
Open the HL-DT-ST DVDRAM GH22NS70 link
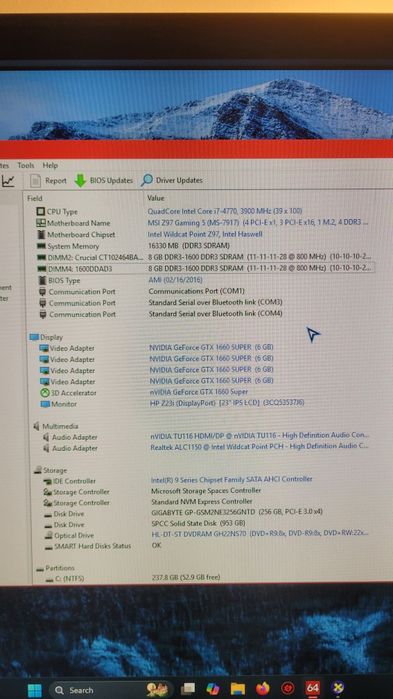click(x=260, y=534)
